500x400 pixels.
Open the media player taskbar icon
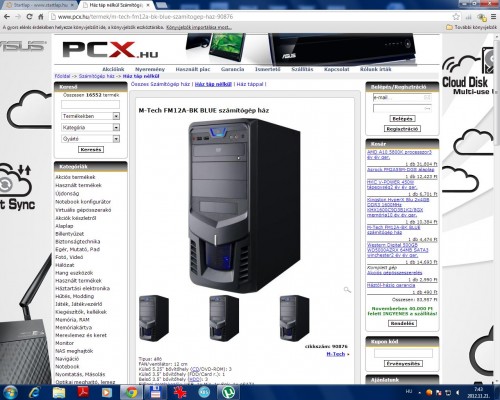pos(107,392)
